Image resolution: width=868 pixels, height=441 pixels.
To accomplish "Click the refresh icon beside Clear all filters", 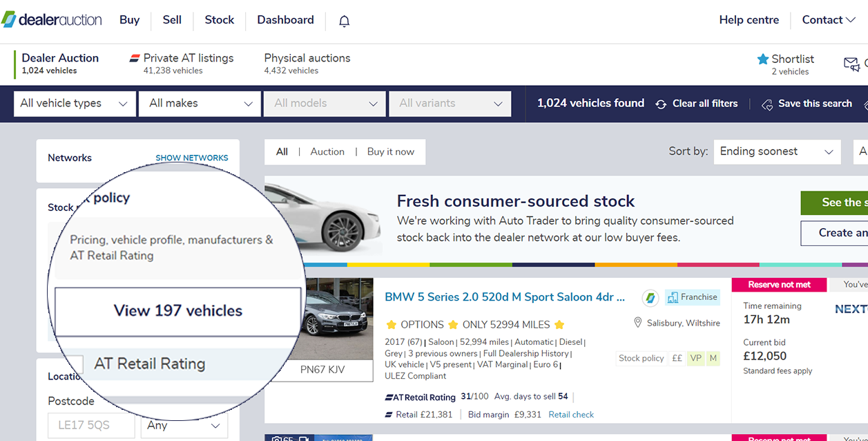I will click(661, 104).
